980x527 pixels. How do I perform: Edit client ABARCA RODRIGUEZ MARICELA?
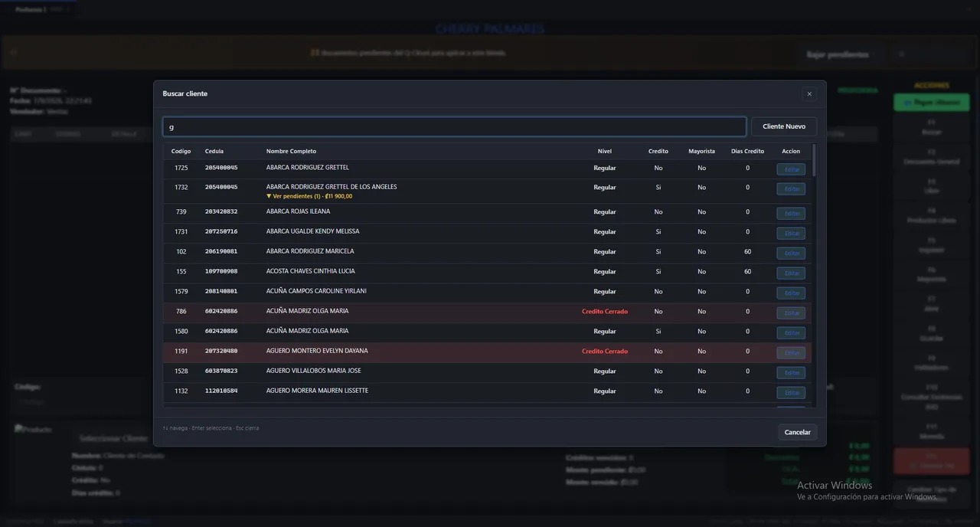791,253
